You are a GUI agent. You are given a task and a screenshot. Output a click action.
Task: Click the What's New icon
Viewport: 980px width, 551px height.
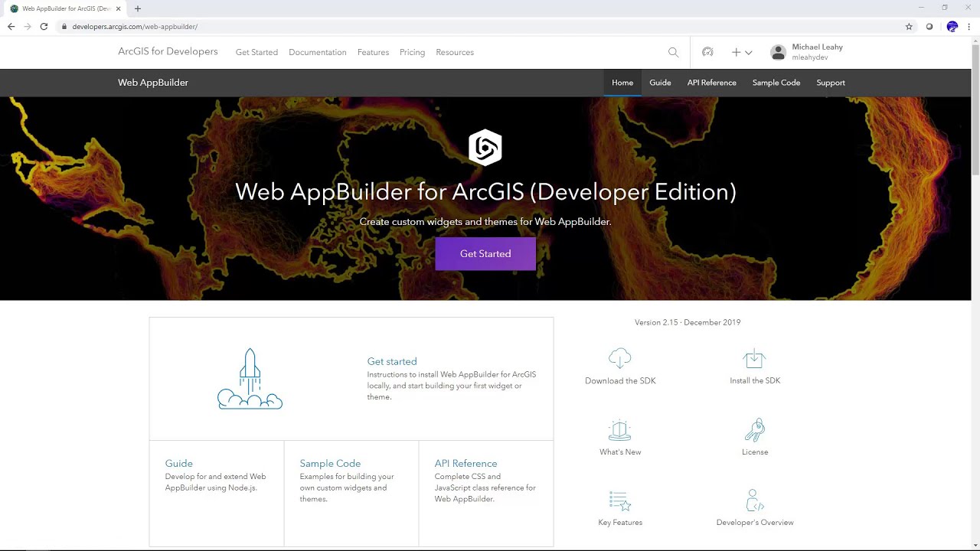620,429
